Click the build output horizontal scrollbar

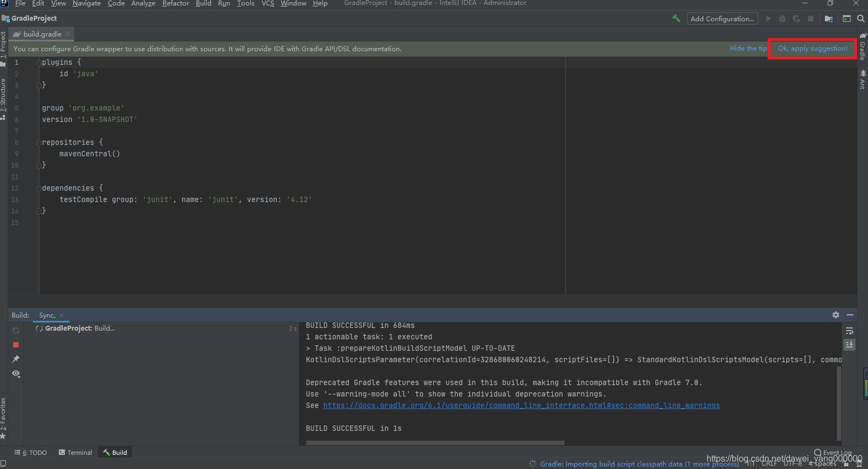click(x=435, y=443)
